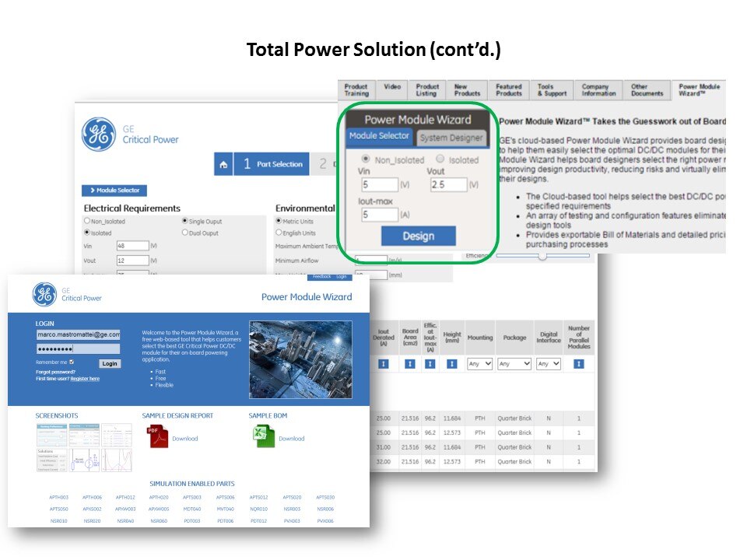Viewport: 747px width, 560px height.
Task: Click the login email input field
Action: [x=78, y=334]
